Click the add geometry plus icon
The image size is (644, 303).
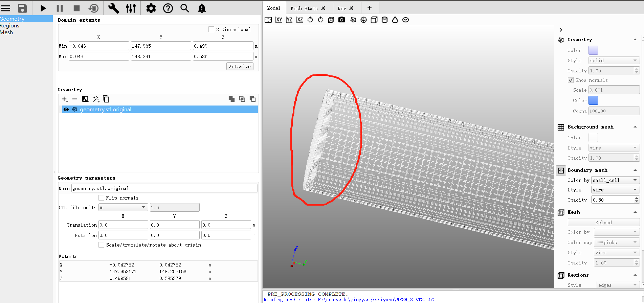65,99
